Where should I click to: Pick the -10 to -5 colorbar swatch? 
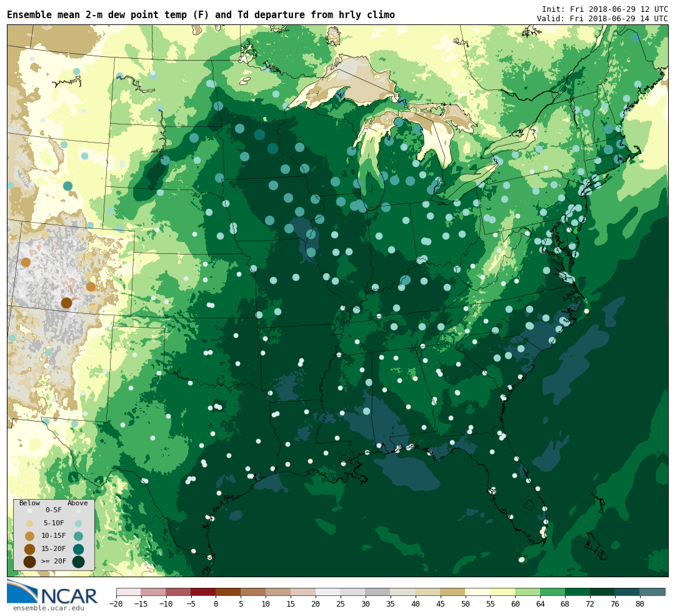click(x=179, y=592)
